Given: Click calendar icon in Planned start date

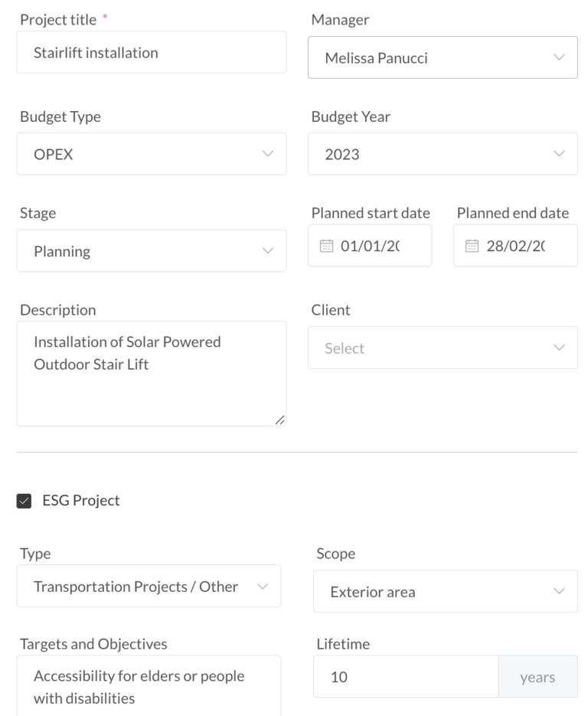Looking at the screenshot, I should pyautogui.click(x=326, y=246).
